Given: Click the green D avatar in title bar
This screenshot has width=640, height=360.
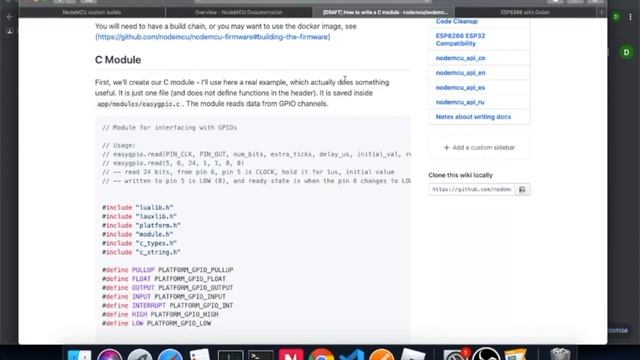Looking at the screenshot, I should pos(616,17).
